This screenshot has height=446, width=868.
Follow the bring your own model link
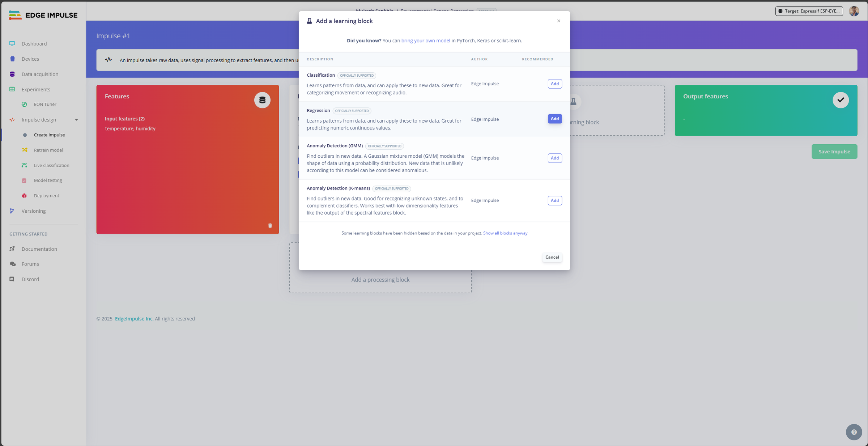pos(425,41)
